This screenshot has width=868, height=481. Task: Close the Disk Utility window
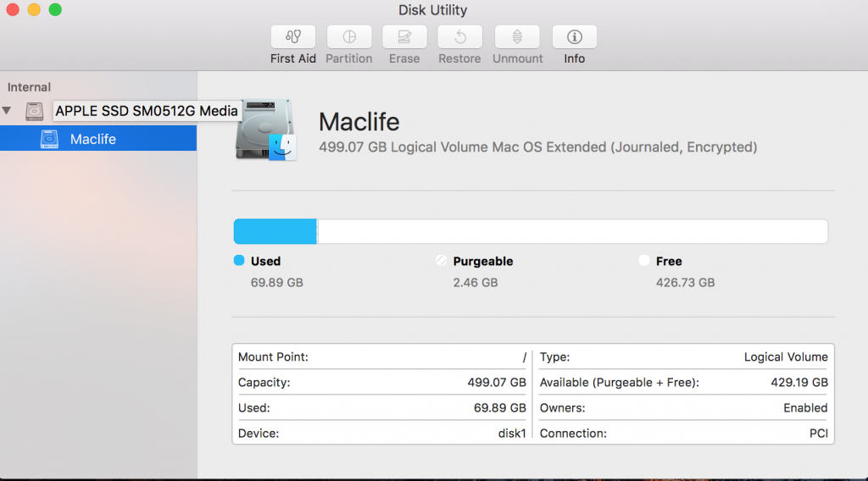pyautogui.click(x=13, y=9)
